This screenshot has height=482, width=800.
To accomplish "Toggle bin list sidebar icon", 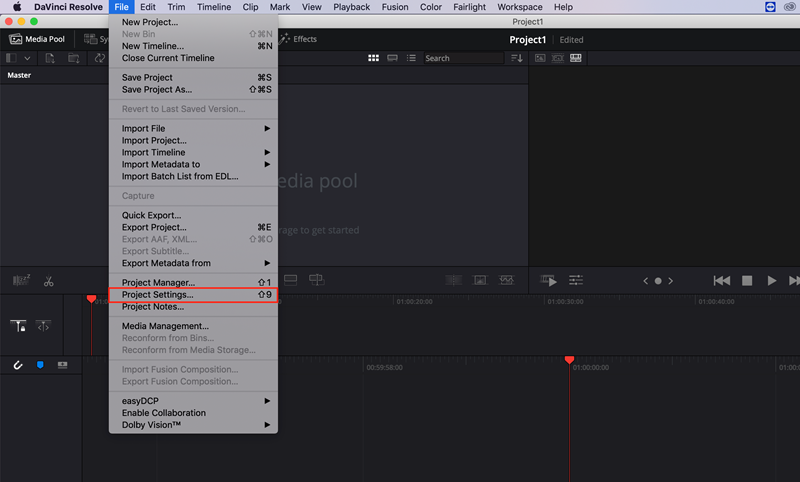I will pos(11,58).
